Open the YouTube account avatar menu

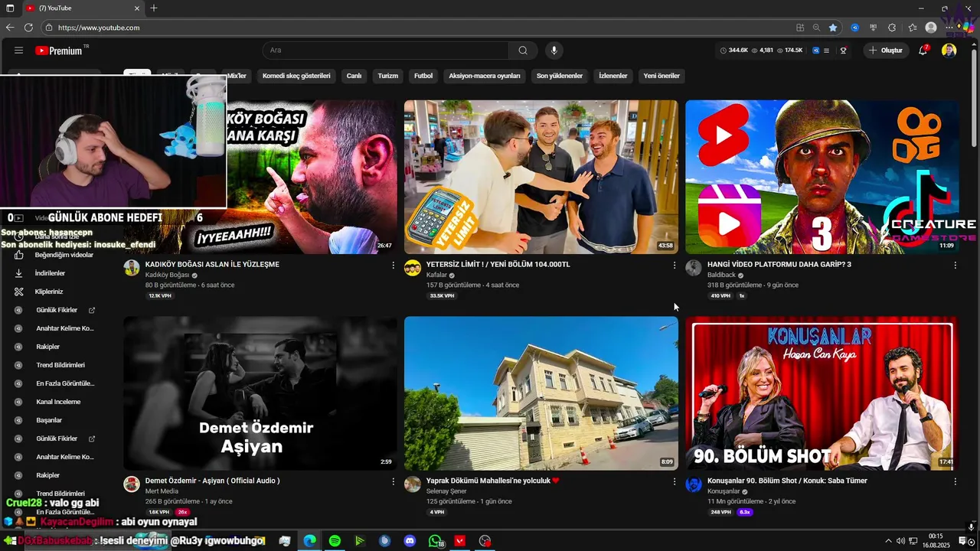point(949,51)
